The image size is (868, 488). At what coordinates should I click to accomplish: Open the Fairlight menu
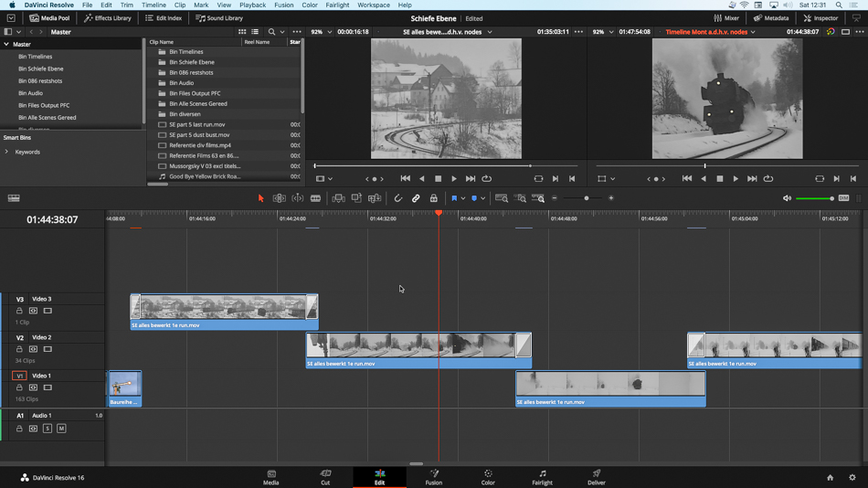(x=337, y=5)
